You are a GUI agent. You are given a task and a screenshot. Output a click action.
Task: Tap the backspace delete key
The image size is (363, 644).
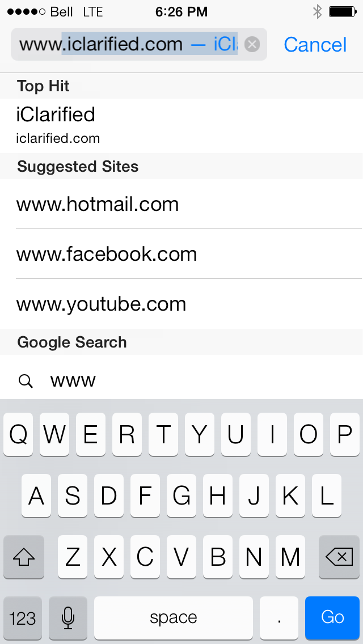(x=339, y=557)
